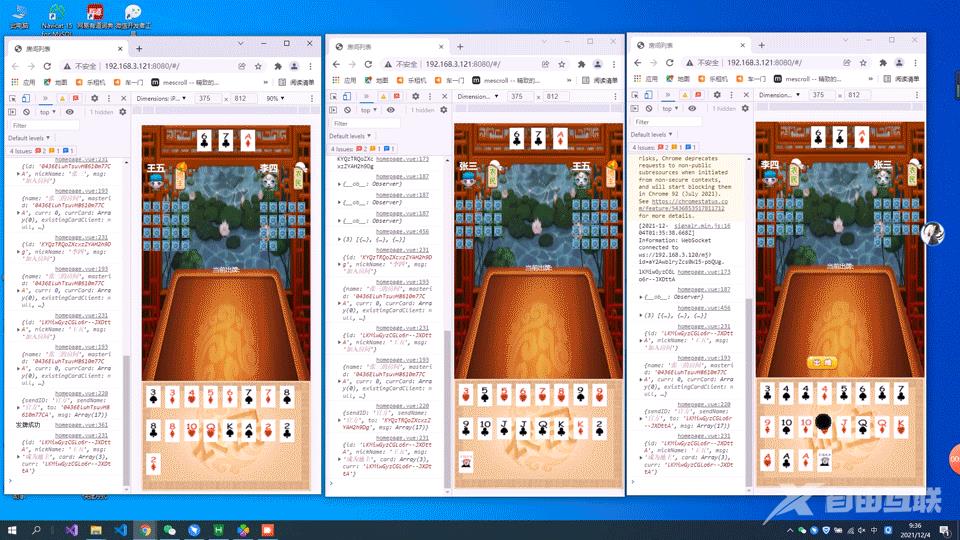Toggle live expression eye in left window console
Viewport: 960px width, 540px height.
[x=70, y=112]
